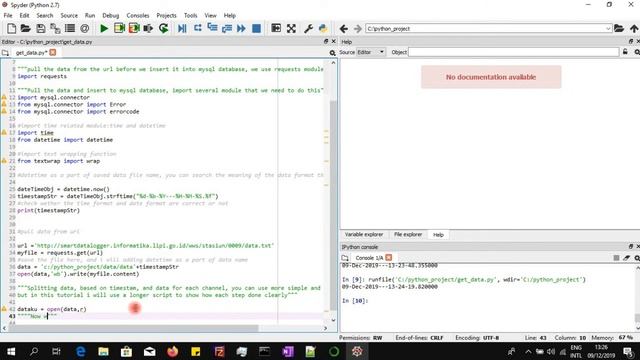Click the editor vertical scrollbar
The height and width of the screenshot is (360, 640).
tap(333, 204)
